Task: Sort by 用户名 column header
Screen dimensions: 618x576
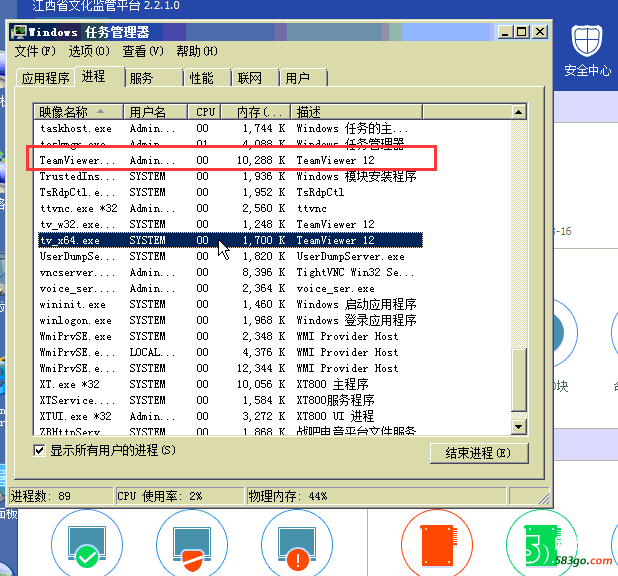Action: pos(155,112)
